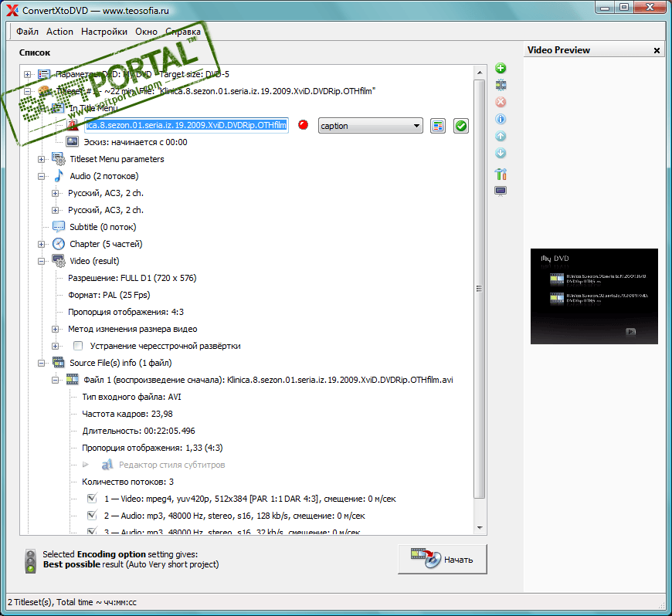Select Subtitle (0 поток) row
Screen dimensions: 672x616
coord(103,227)
